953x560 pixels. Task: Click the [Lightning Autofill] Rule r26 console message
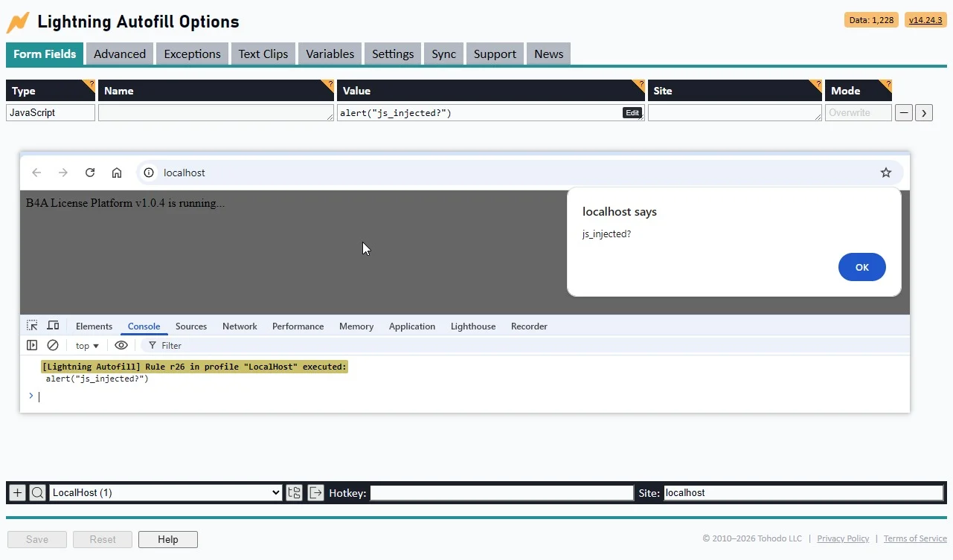(x=195, y=367)
